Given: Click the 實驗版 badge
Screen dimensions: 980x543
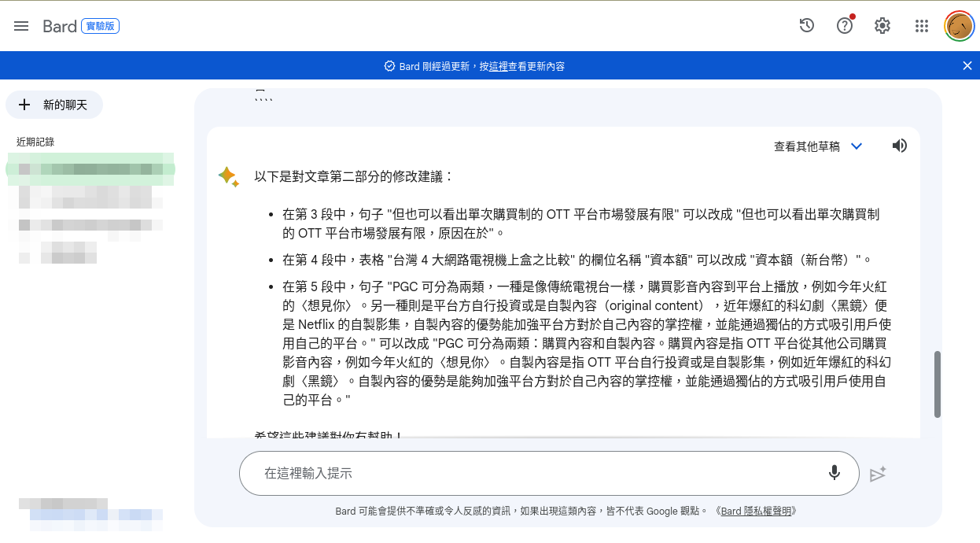Looking at the screenshot, I should [101, 26].
